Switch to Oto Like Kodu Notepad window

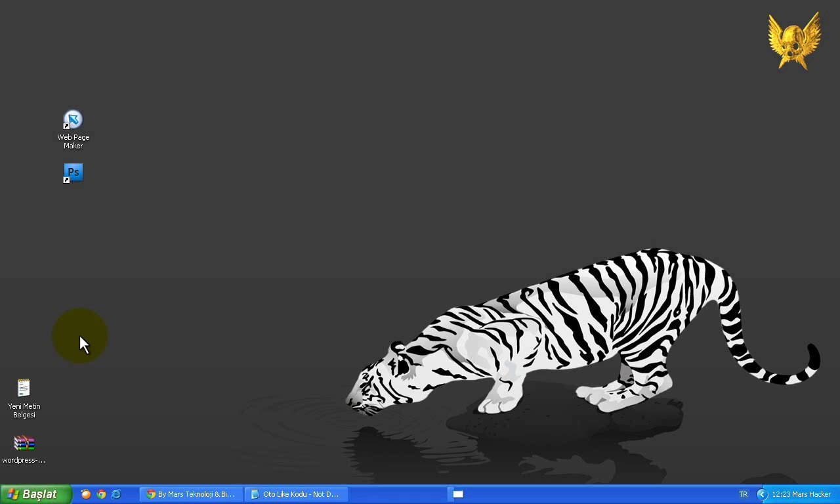pos(297,494)
